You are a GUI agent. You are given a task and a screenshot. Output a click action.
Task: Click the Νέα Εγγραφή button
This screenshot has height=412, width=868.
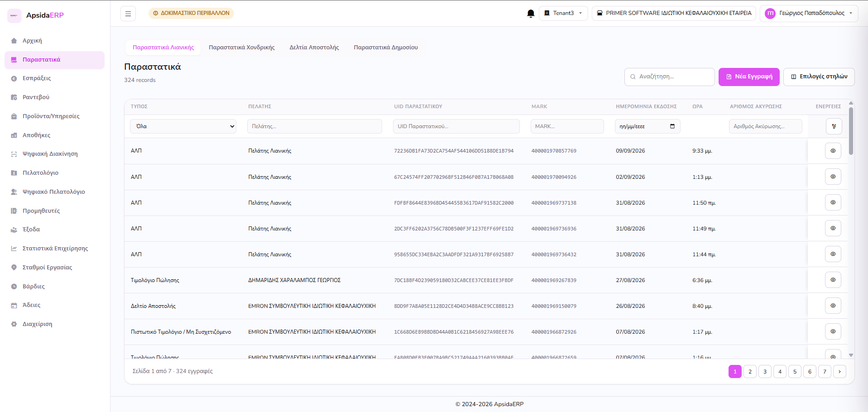[749, 77]
